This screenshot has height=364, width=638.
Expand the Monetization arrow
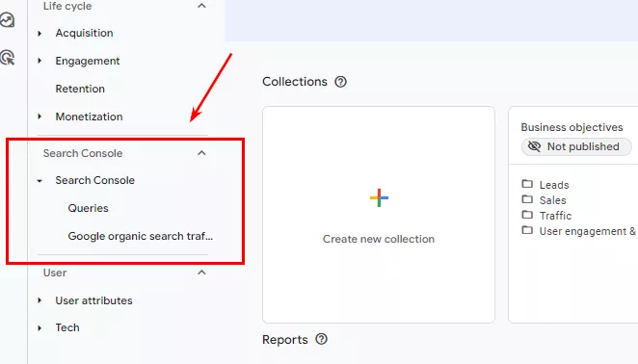[40, 117]
